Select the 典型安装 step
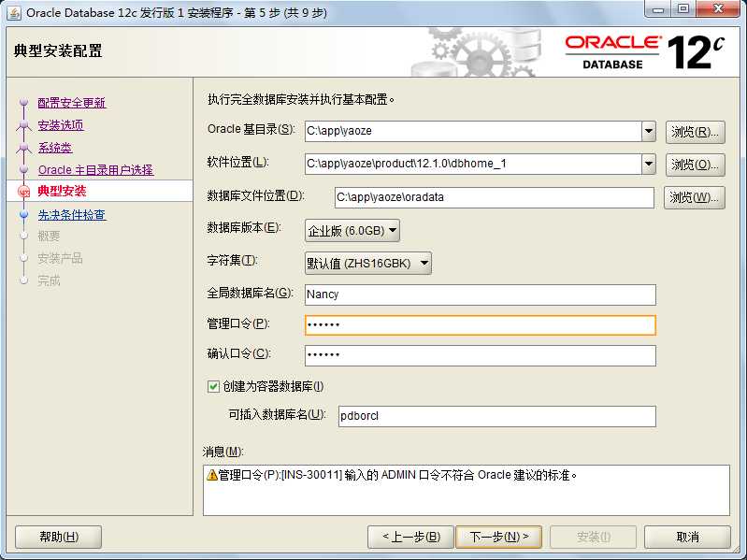The image size is (747, 560). coord(62,191)
